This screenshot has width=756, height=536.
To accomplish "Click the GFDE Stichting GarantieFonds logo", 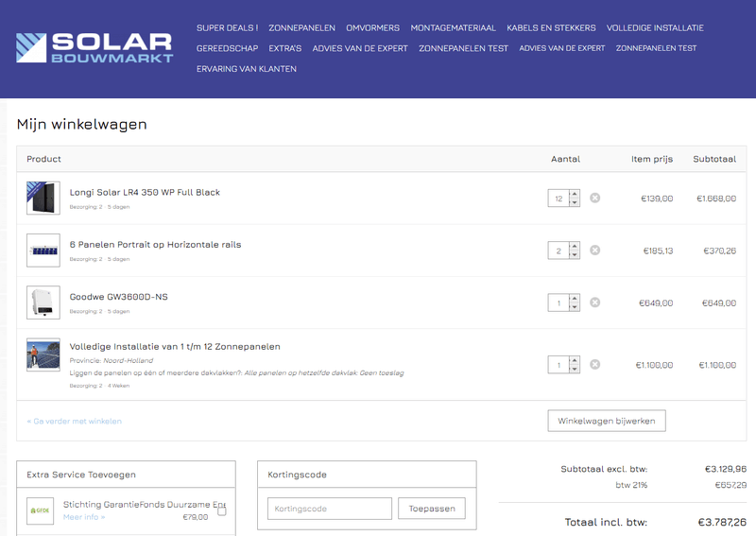I will (x=40, y=510).
